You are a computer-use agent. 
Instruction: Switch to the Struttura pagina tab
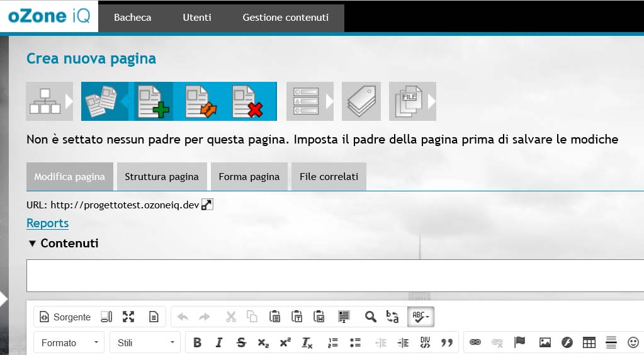pos(162,177)
